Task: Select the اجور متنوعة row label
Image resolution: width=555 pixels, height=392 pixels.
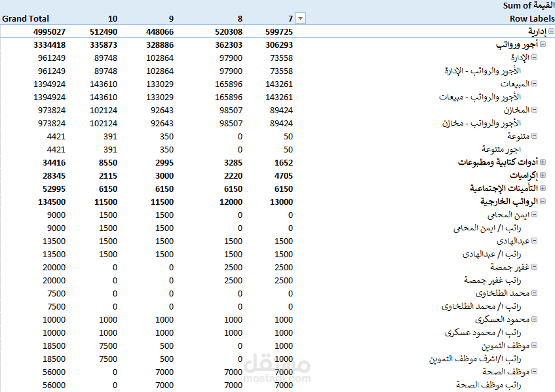Action: tap(501, 149)
